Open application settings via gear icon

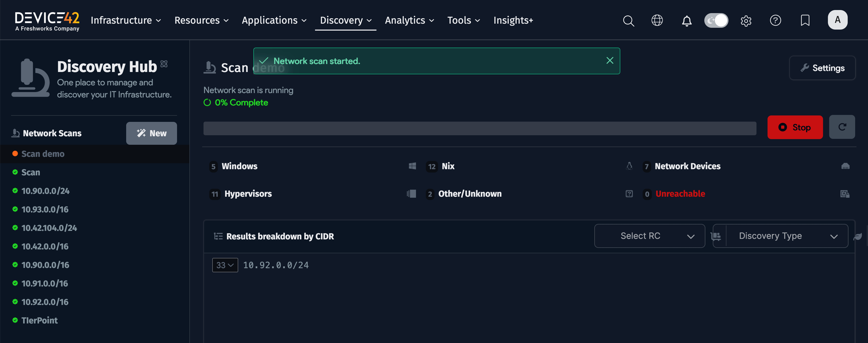click(746, 20)
